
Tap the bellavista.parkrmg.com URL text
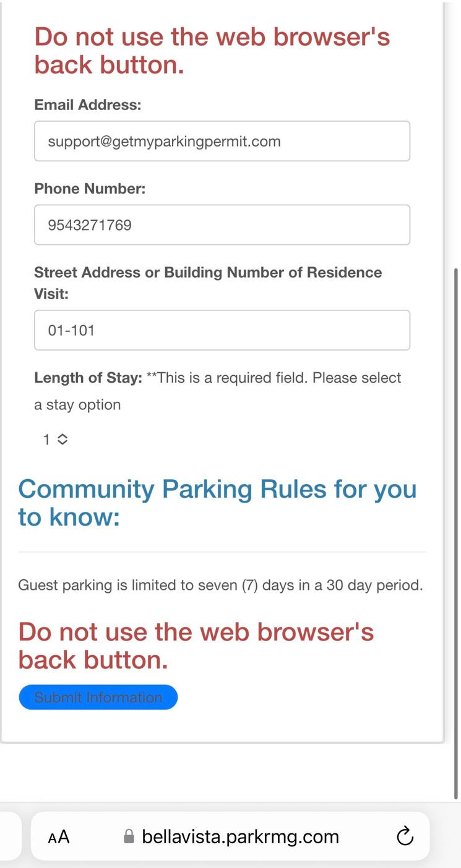point(240,837)
